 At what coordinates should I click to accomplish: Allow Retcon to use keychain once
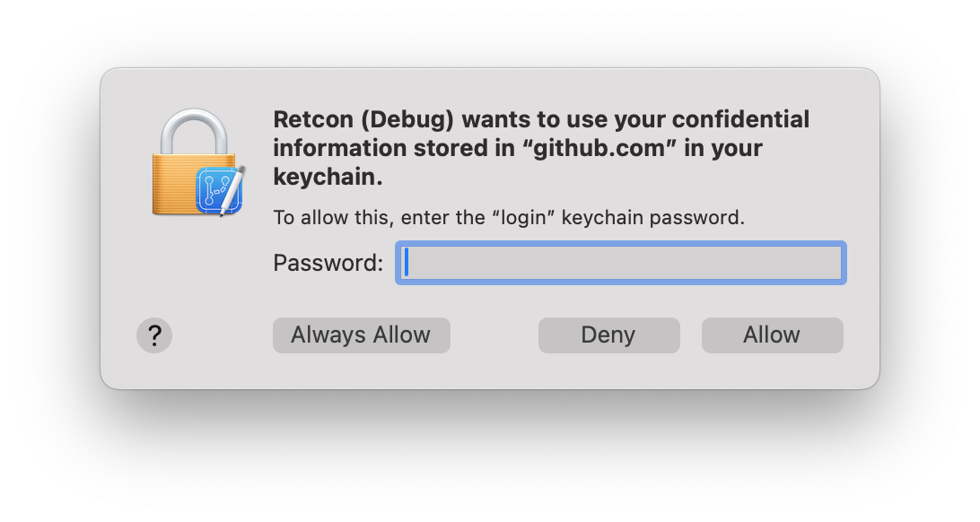[772, 335]
